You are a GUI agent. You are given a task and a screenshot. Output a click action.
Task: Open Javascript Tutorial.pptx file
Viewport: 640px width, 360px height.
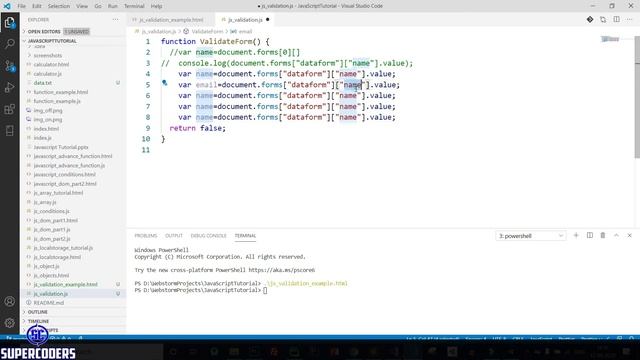click(61, 147)
